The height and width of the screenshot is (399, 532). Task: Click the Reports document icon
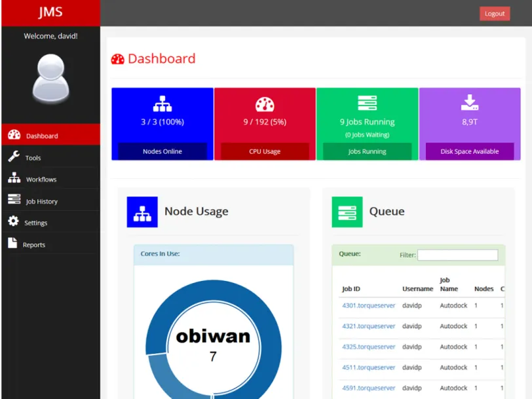[12, 242]
